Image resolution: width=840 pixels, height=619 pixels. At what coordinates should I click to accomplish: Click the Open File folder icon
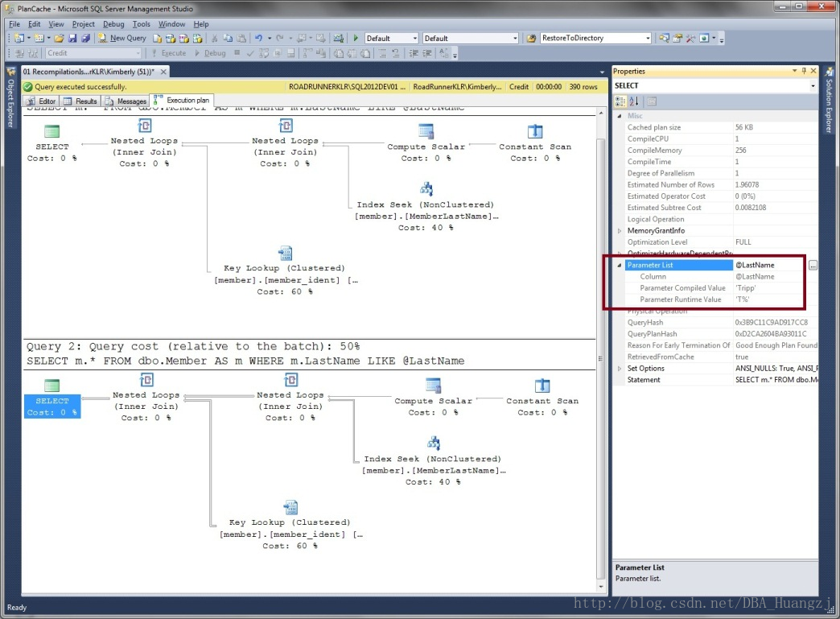pos(59,38)
